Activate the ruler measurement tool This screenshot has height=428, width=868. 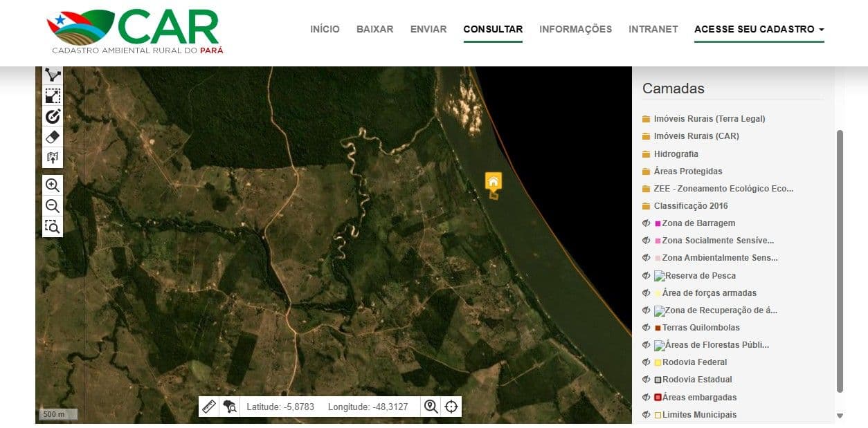click(209, 406)
